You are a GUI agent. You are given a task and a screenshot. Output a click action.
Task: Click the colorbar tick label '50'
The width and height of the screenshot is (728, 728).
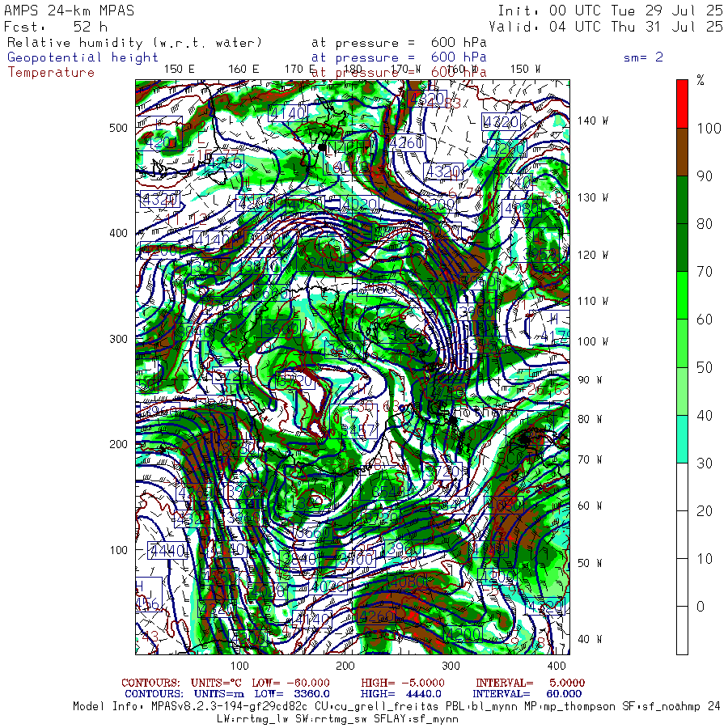click(x=705, y=367)
